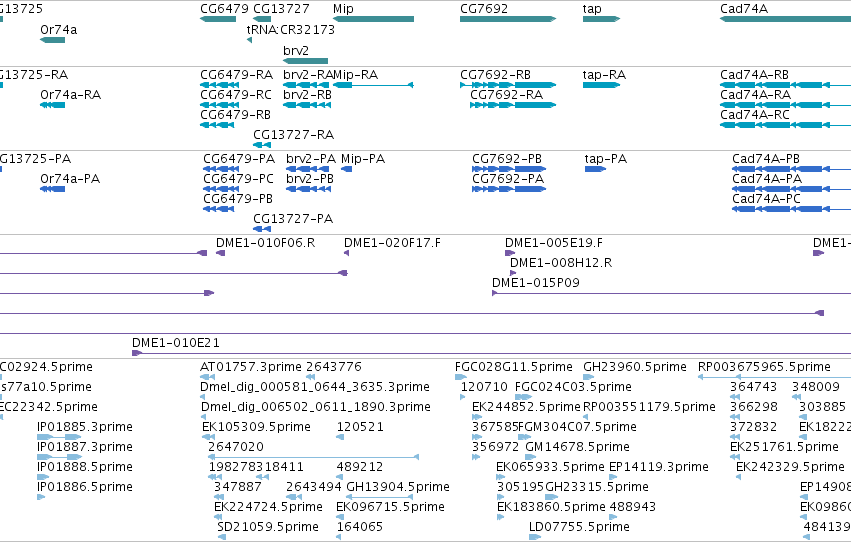Viewport: 851px width, 542px height.
Task: Click the Cad74A-RC transcript label
Action: [755, 114]
